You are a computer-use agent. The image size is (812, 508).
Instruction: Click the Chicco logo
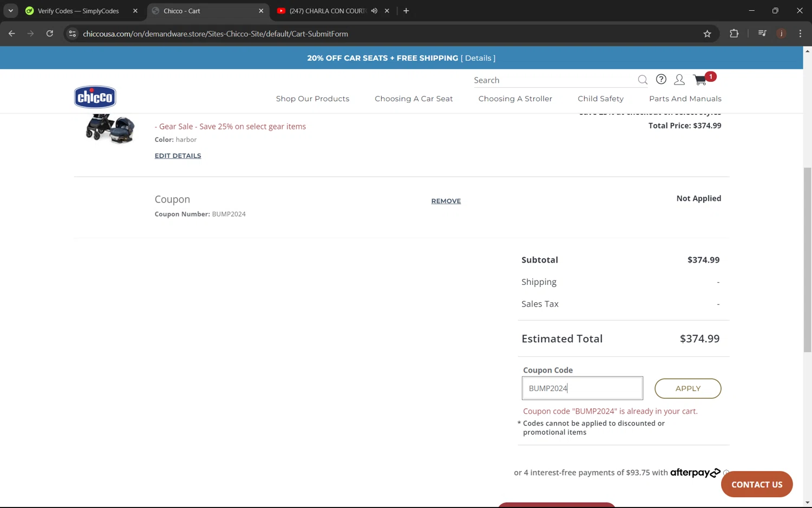point(95,97)
